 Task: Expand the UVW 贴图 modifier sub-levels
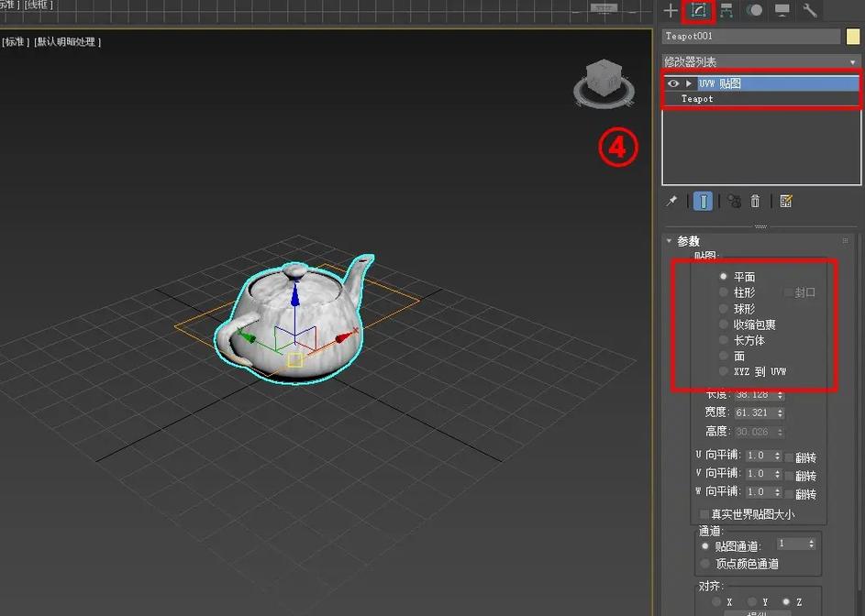tap(689, 83)
